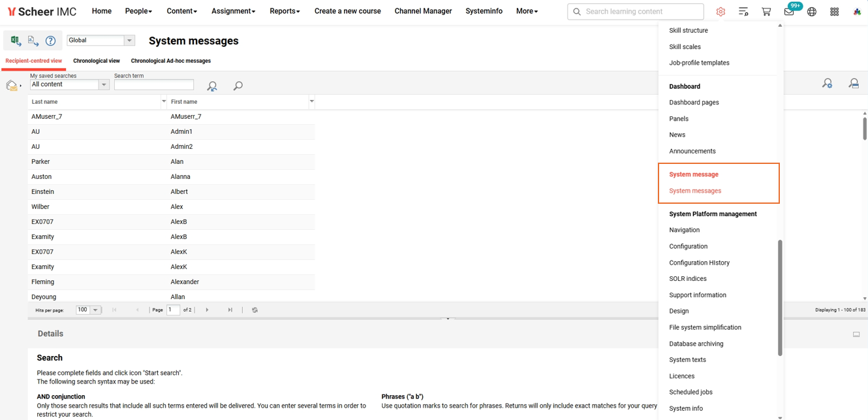Click the catalog search list icon
This screenshot has height=420, width=868.
click(x=743, y=12)
